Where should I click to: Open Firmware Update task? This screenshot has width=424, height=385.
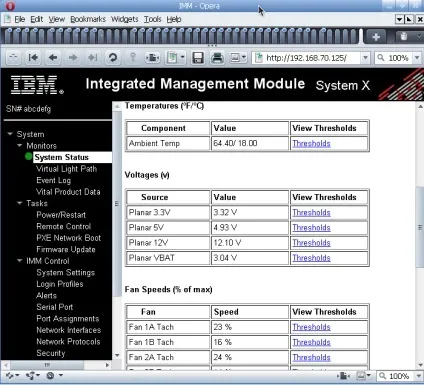[66, 249]
